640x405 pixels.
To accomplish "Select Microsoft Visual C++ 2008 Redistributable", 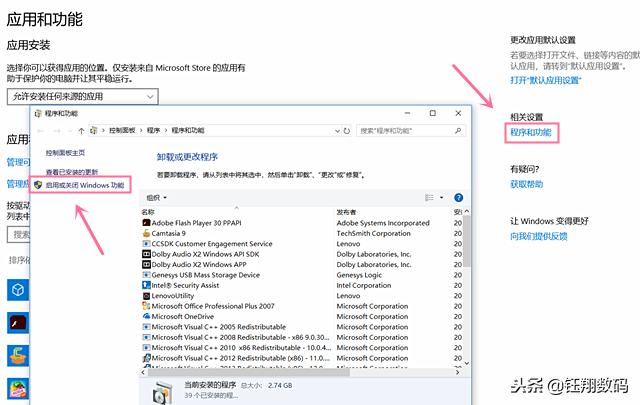I will pos(240,337).
